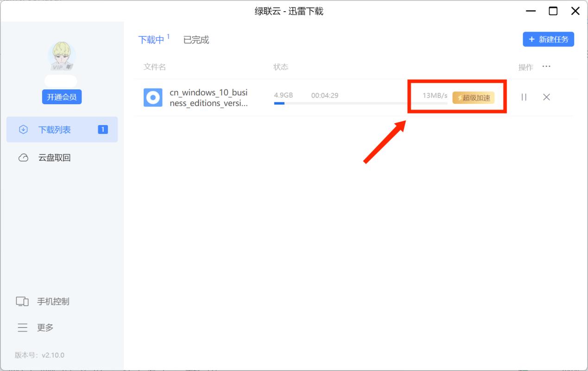
Task: Click the 新建任务 button
Action: [548, 39]
